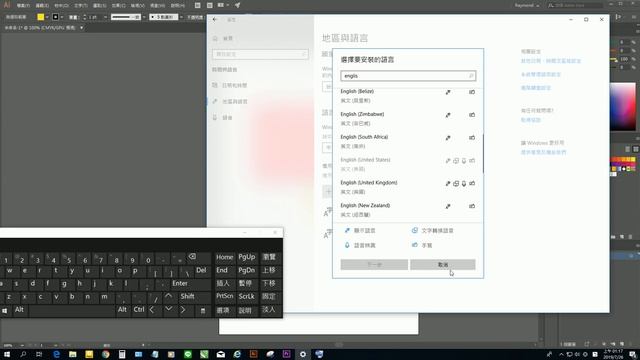Click the stroke weight stepper arrows
The height and width of the screenshot is (360, 640).
pos(84,17)
